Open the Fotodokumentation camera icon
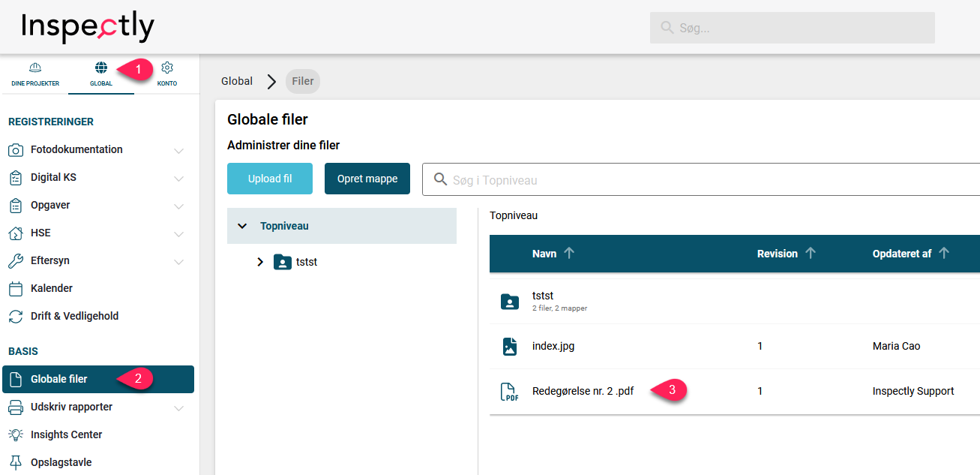The height and width of the screenshot is (475, 980). point(16,150)
